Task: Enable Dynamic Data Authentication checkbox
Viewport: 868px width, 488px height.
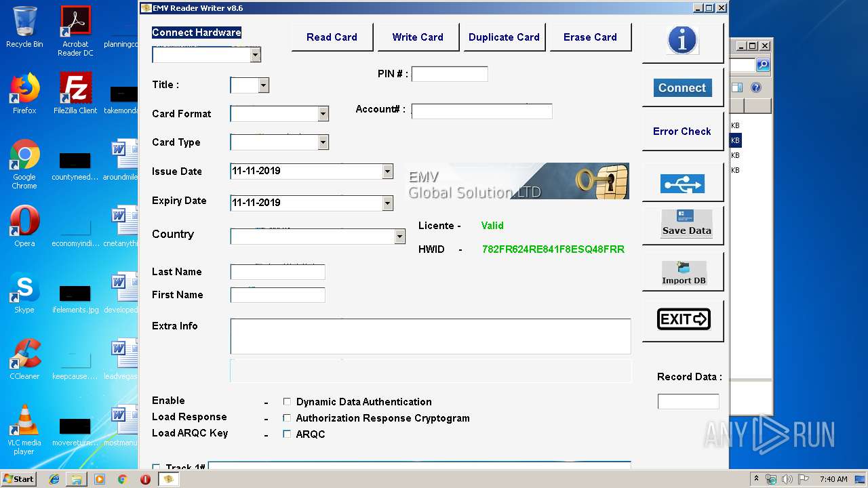Action: coord(287,401)
